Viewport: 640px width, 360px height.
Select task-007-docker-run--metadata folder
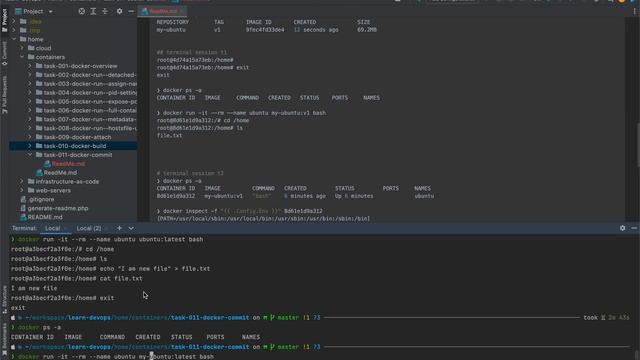(86, 119)
